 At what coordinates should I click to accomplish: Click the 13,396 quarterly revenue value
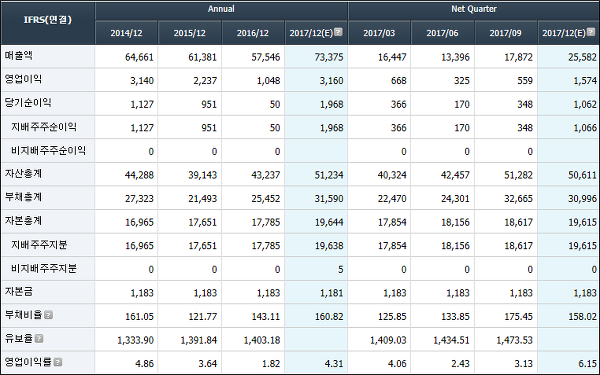455,57
